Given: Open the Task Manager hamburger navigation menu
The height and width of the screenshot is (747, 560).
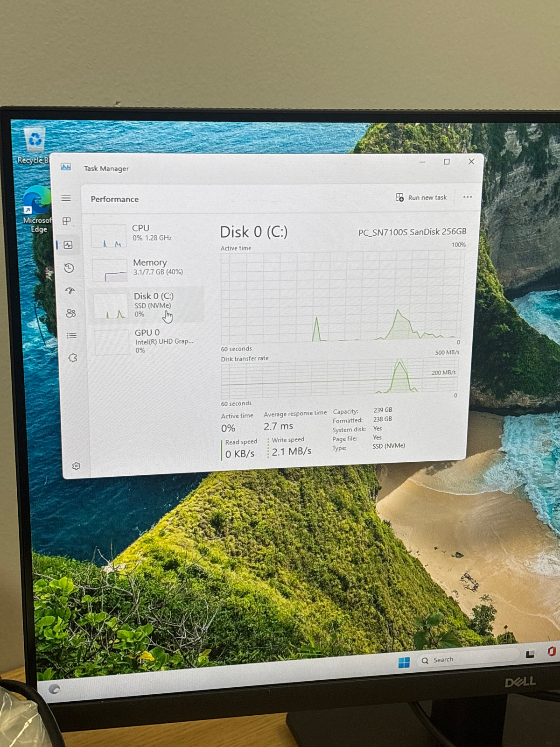Looking at the screenshot, I should 66,198.
